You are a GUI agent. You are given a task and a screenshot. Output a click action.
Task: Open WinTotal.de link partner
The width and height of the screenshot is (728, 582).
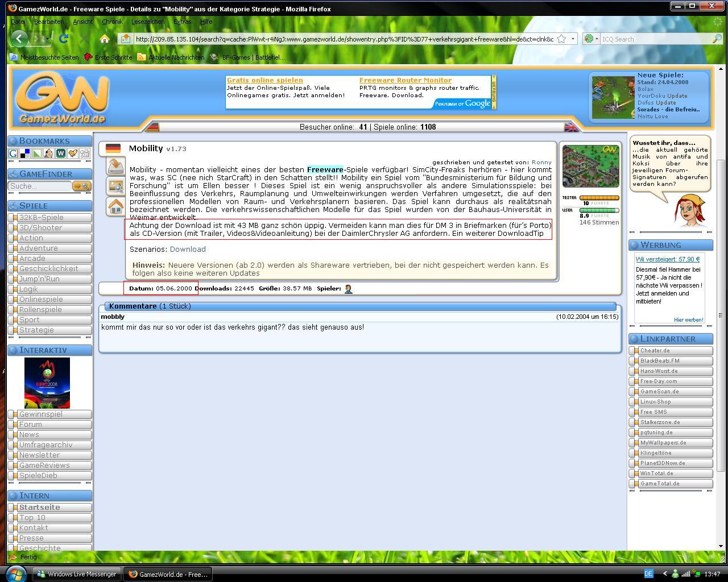tap(672, 473)
